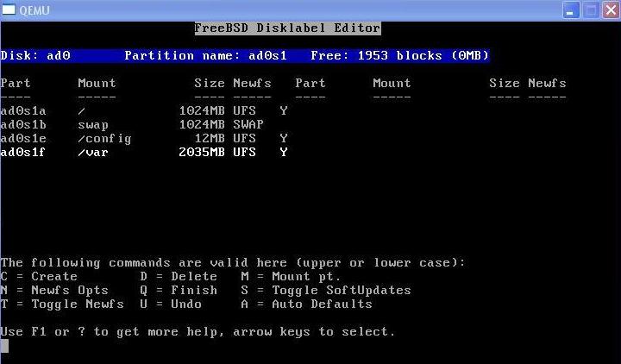Click the left 'Part' column header
The height and width of the screenshot is (364, 621).
[16, 83]
